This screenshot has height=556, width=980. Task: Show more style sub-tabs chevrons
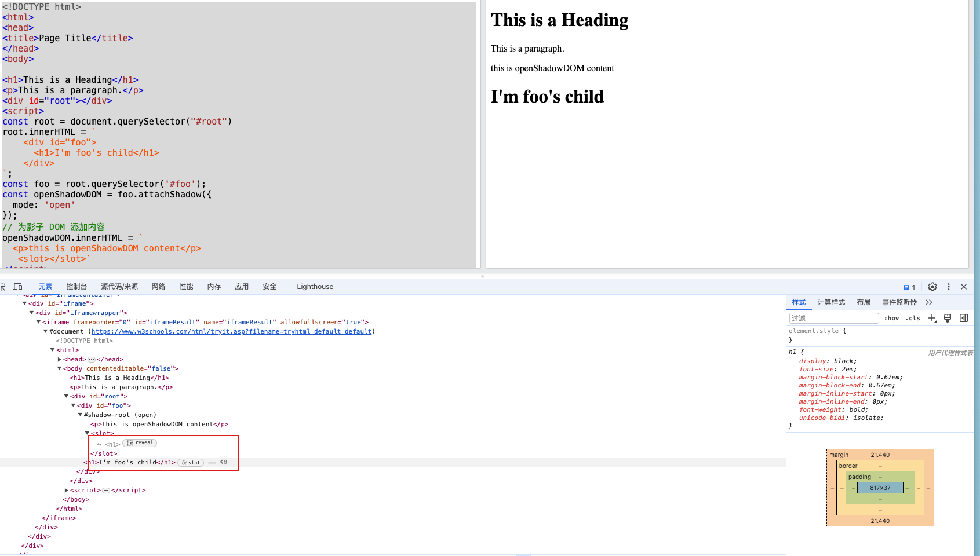point(929,302)
